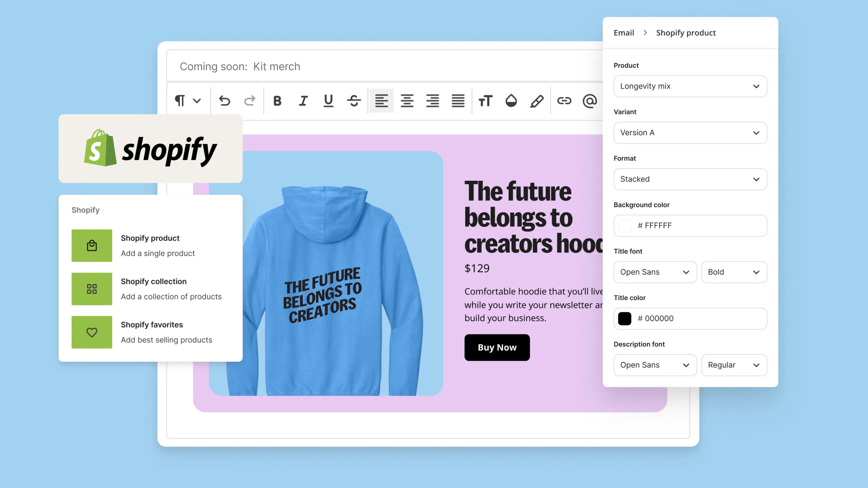The image size is (868, 488).
Task: Open the Format dropdown set to Stacked
Action: (x=690, y=179)
